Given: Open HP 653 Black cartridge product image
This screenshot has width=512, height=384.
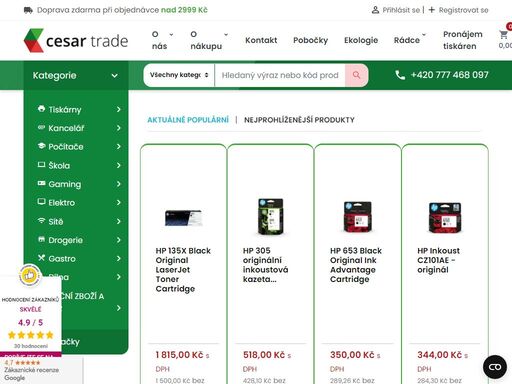Looking at the screenshot, I should (358, 217).
